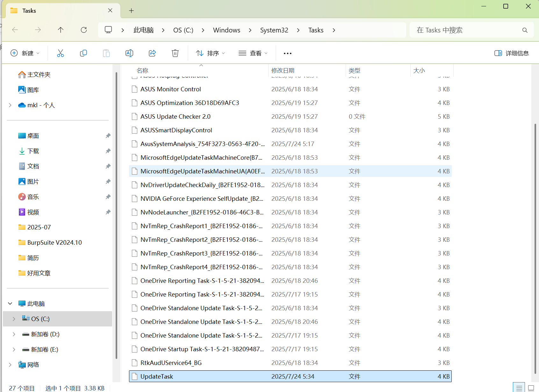Open the 排序 sort dropdown

tap(210, 53)
